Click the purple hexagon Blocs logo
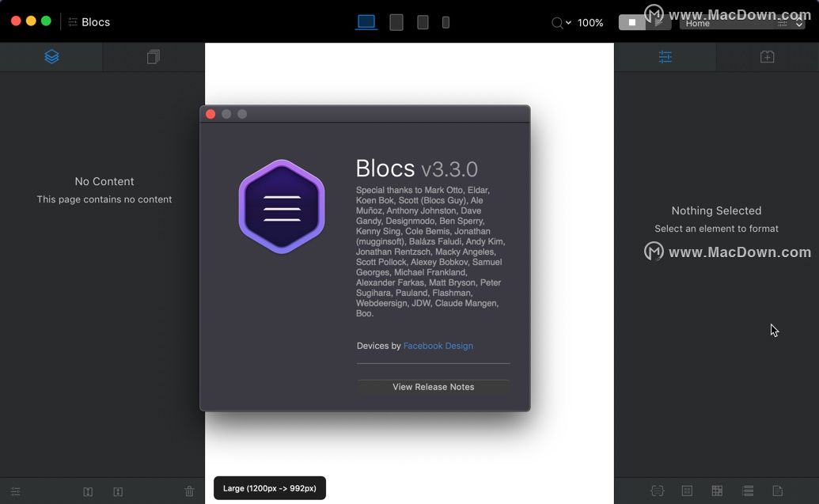The height and width of the screenshot is (504, 819). point(282,207)
